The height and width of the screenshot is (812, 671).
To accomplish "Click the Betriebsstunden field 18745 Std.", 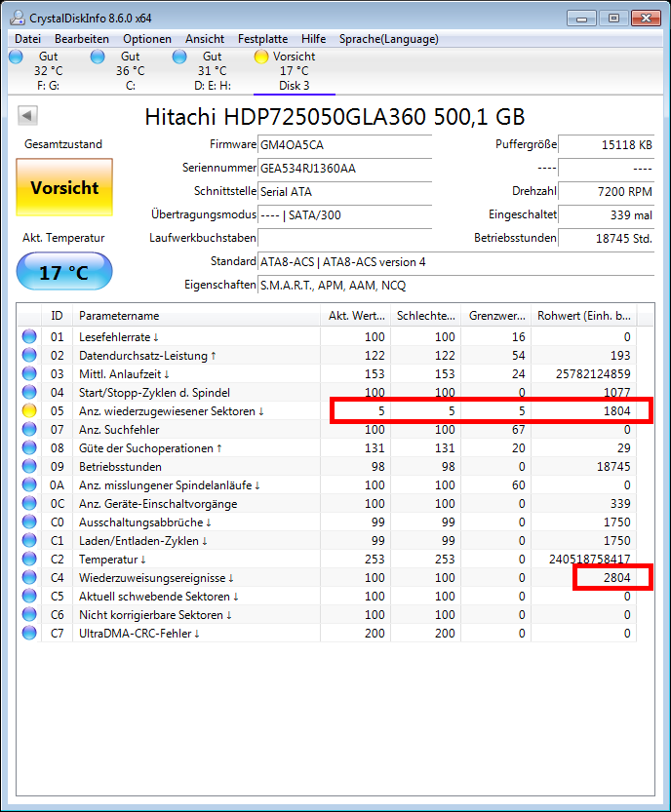I will pyautogui.click(x=607, y=238).
